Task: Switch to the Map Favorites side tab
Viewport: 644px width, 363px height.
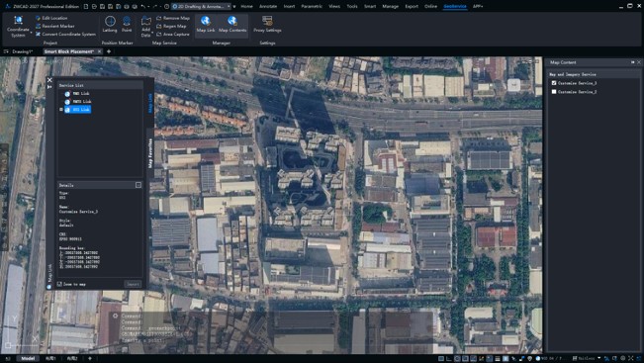Action: click(x=150, y=152)
